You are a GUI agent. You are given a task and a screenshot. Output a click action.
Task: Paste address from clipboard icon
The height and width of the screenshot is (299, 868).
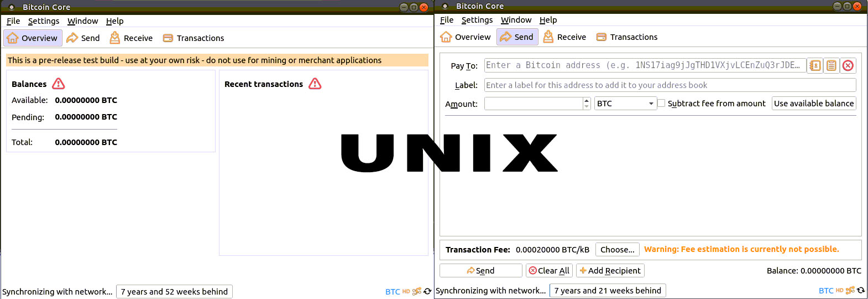(831, 65)
